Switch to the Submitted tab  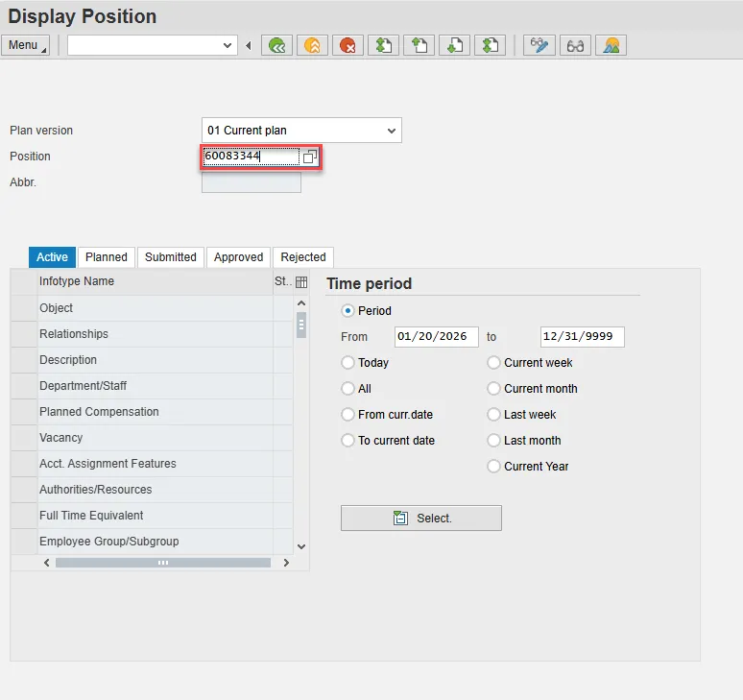[x=171, y=257]
